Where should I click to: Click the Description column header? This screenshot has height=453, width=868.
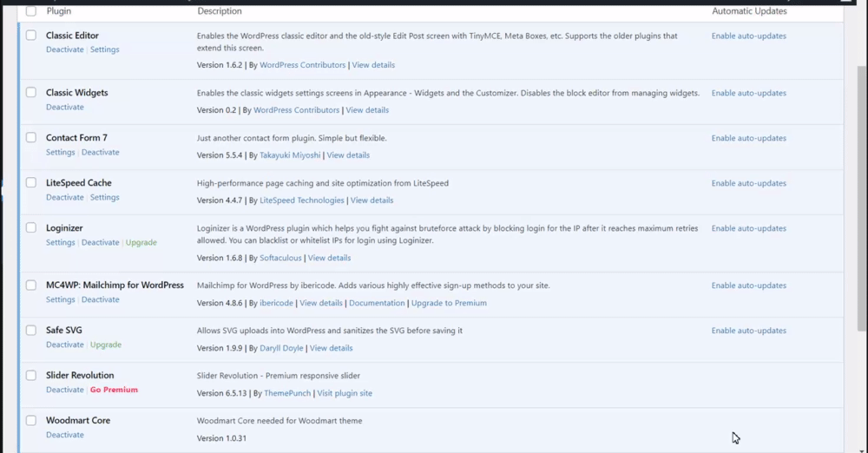(x=220, y=11)
